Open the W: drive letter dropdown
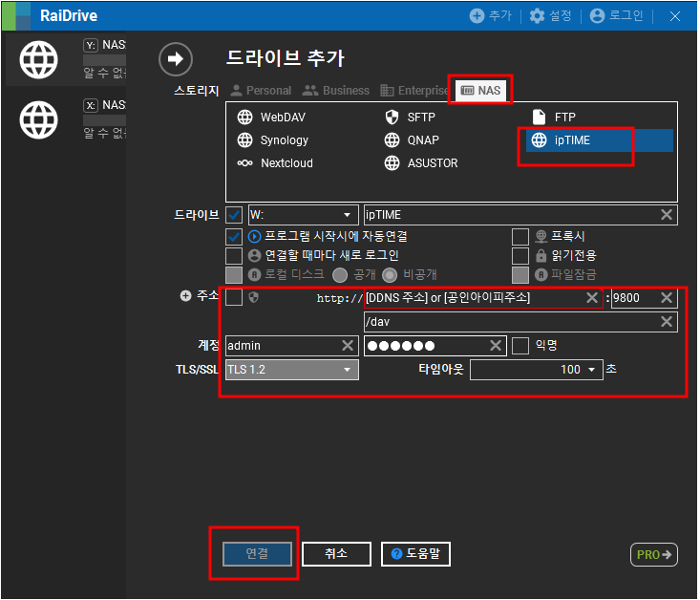The width and height of the screenshot is (700, 600). [304, 215]
